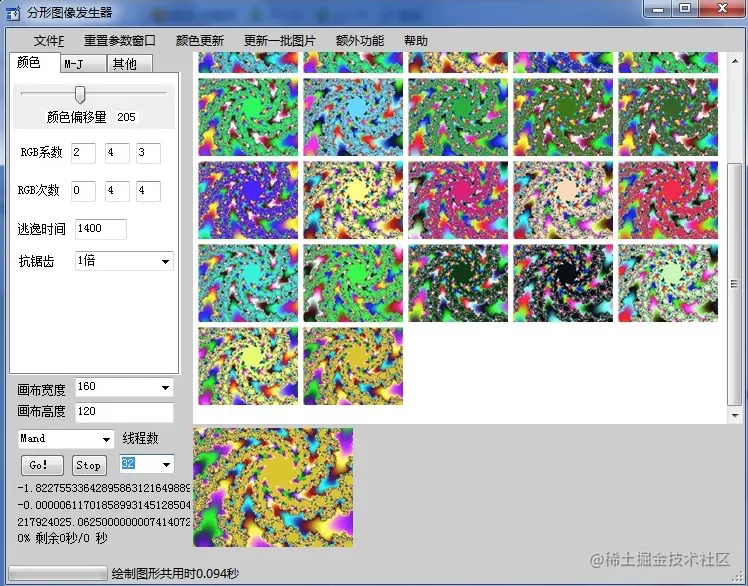Screen dimensions: 748x586
Task: Select the pink-magenta spiral thumbnail
Action: pos(458,200)
